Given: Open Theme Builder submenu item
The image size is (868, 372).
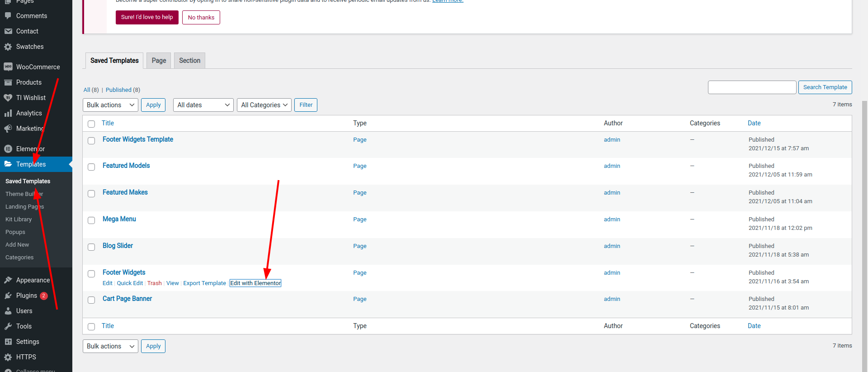Looking at the screenshot, I should (24, 194).
